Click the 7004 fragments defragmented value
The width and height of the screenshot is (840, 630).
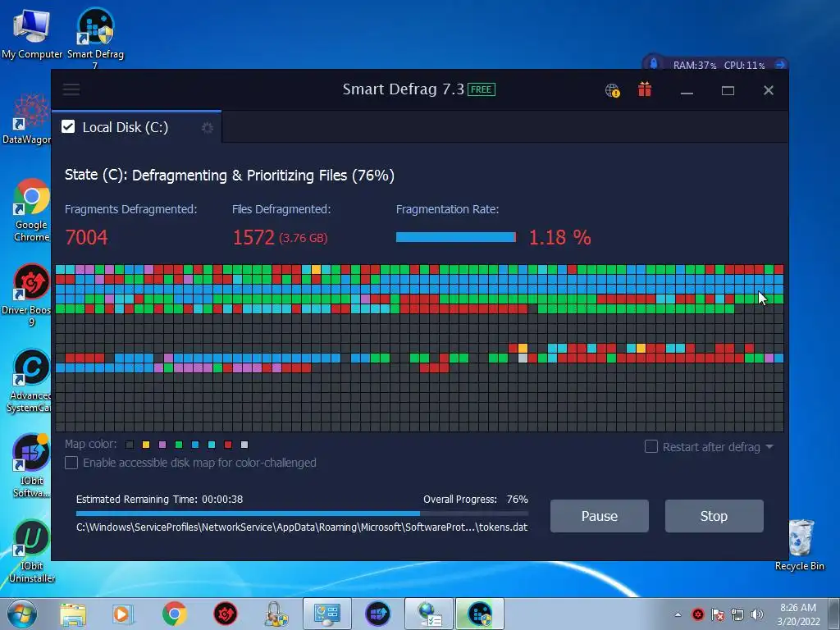tap(86, 237)
